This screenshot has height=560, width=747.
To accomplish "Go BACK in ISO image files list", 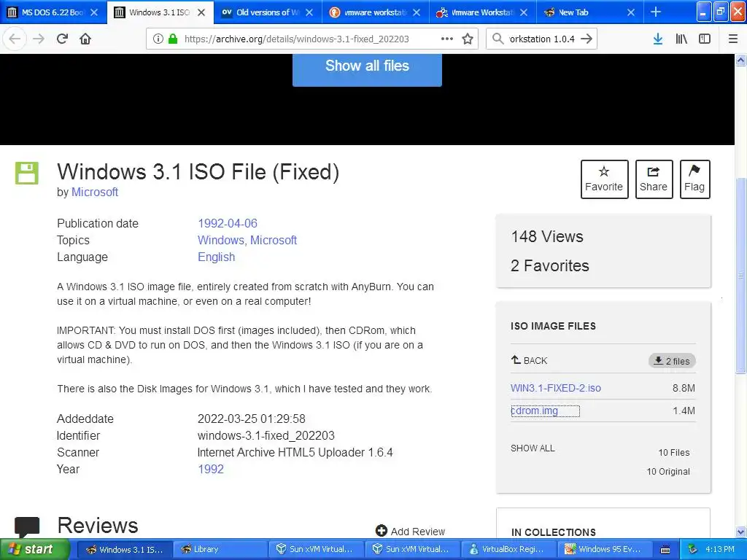I will tap(529, 360).
